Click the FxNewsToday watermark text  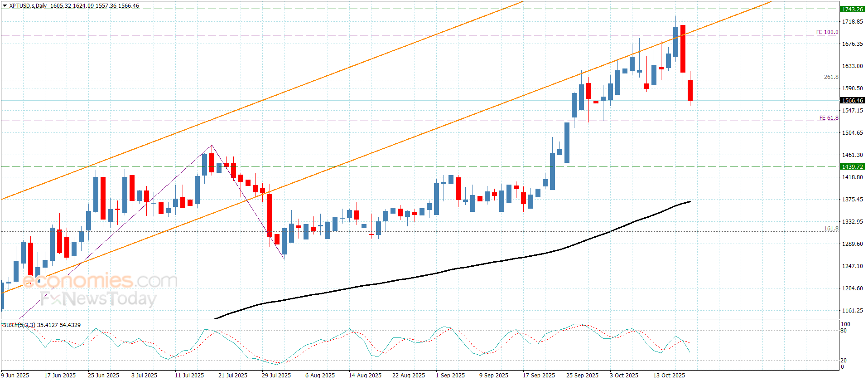coord(98,299)
